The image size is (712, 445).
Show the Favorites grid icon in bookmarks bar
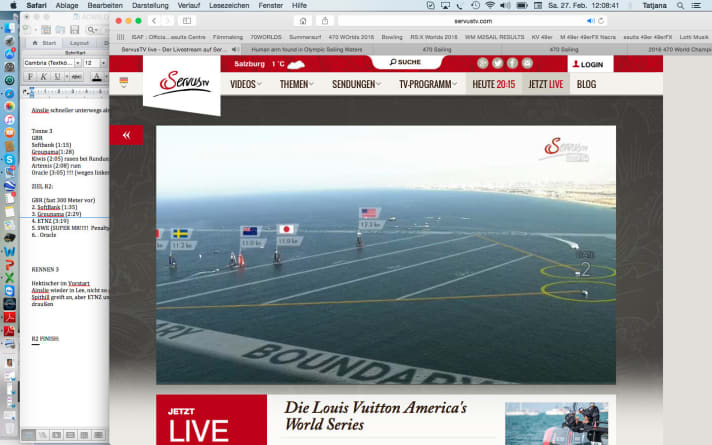120,37
